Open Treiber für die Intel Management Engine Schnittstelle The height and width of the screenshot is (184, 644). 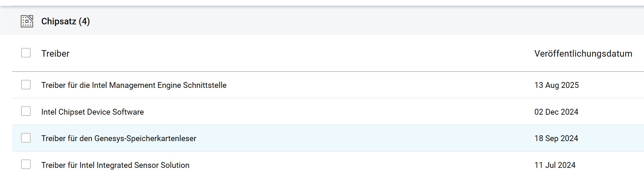(134, 85)
